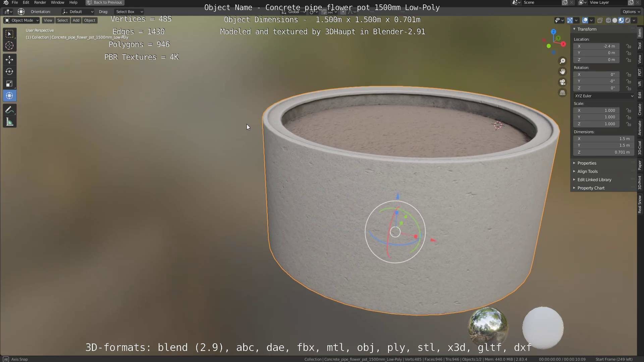Select the Select Box tool
Image resolution: width=644 pixels, height=362 pixels.
coord(9,34)
